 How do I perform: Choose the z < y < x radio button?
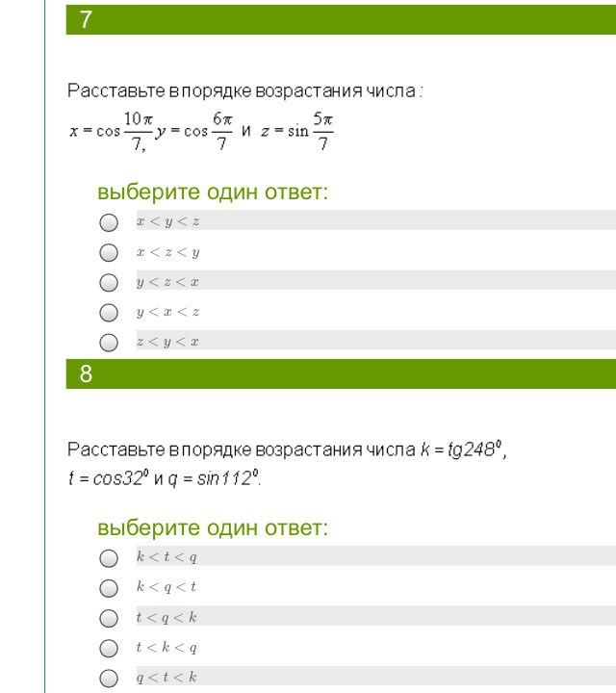[109, 343]
